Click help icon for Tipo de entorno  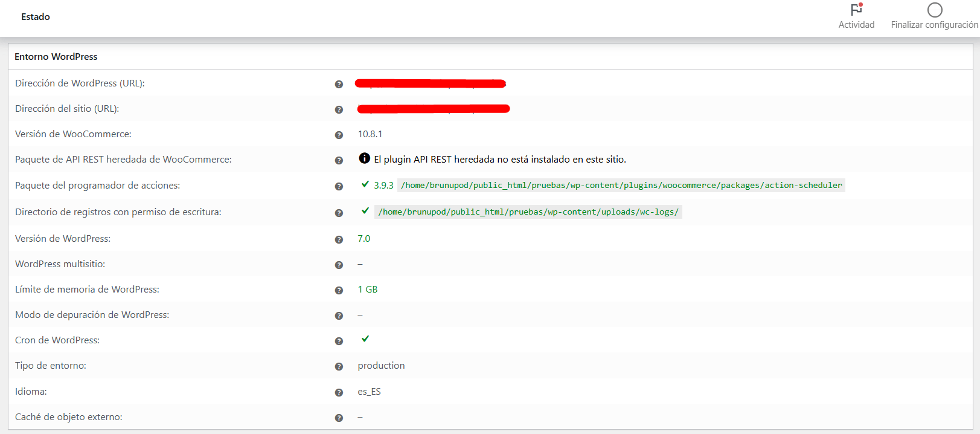tap(339, 366)
